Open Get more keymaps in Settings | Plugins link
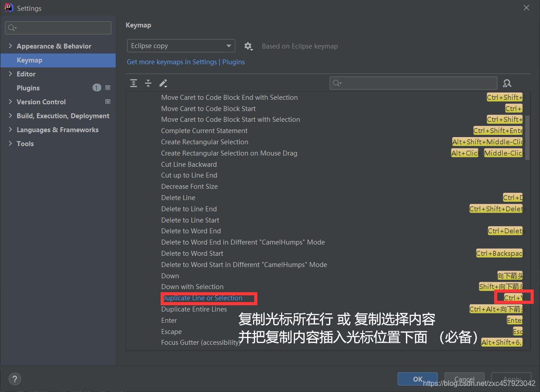The width and height of the screenshot is (540, 392). click(186, 62)
